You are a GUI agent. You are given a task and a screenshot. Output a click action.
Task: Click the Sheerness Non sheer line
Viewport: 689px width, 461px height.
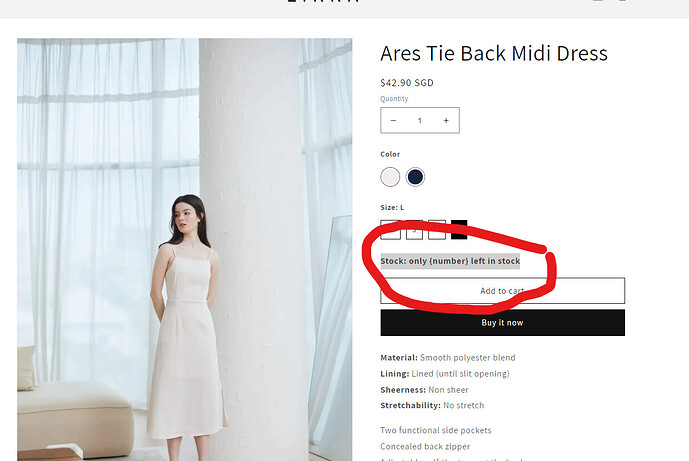pos(424,390)
